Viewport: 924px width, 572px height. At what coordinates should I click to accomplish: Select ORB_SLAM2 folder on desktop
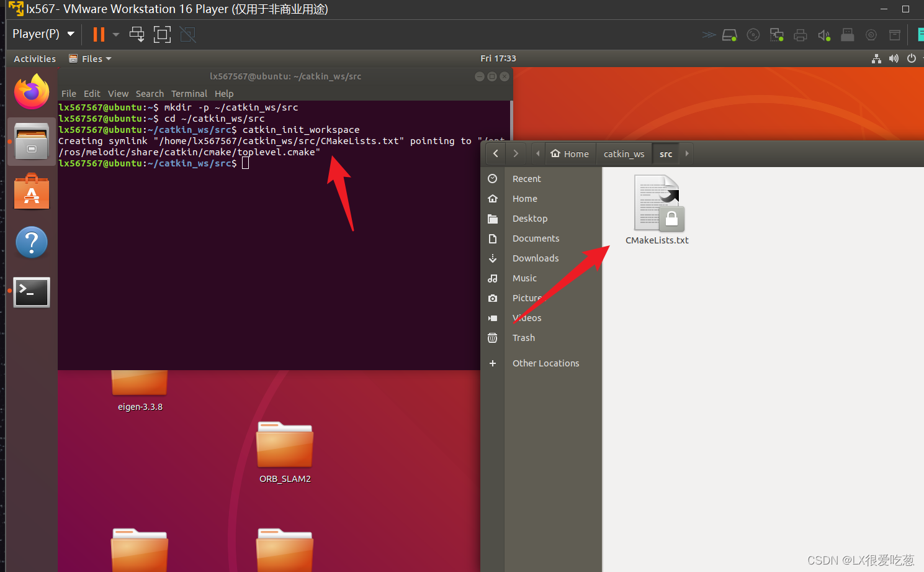pos(285,452)
